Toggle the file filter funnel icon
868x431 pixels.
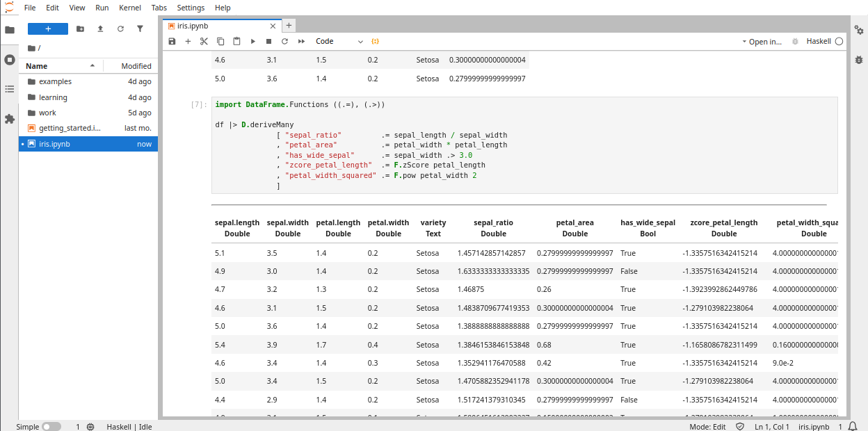(x=140, y=29)
